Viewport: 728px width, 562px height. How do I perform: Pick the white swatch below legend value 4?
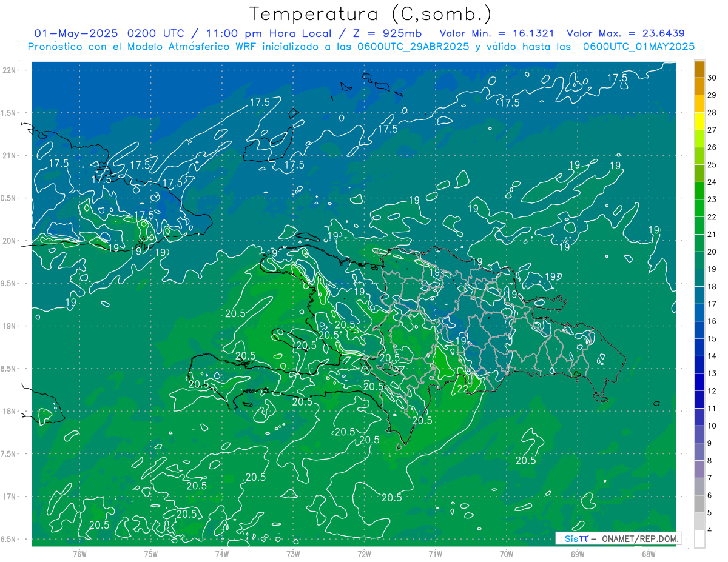click(699, 539)
